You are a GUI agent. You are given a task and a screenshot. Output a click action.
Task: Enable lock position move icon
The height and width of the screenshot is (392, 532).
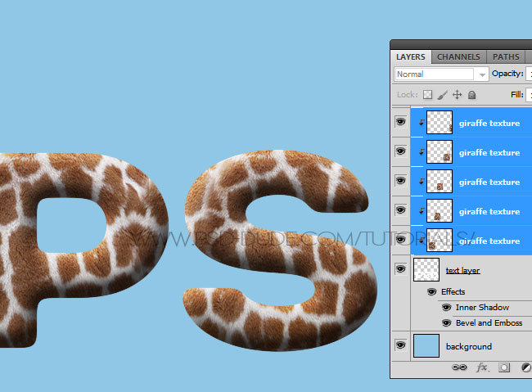pyautogui.click(x=457, y=95)
